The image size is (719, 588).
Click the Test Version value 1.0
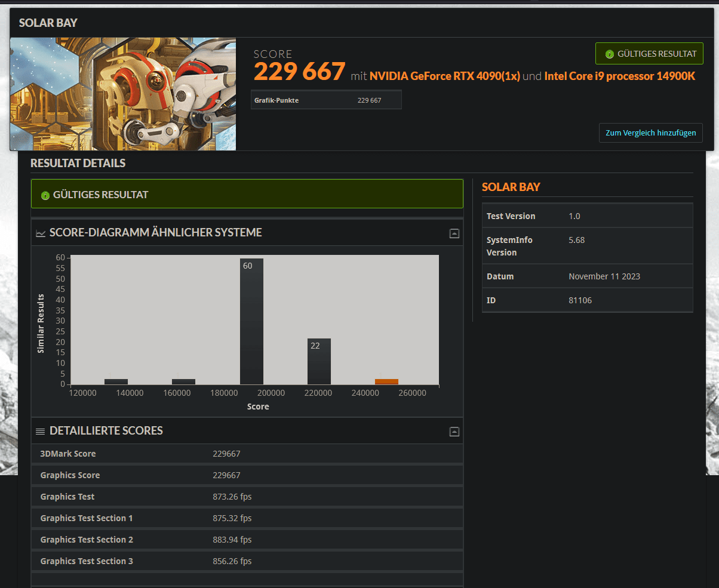point(574,216)
